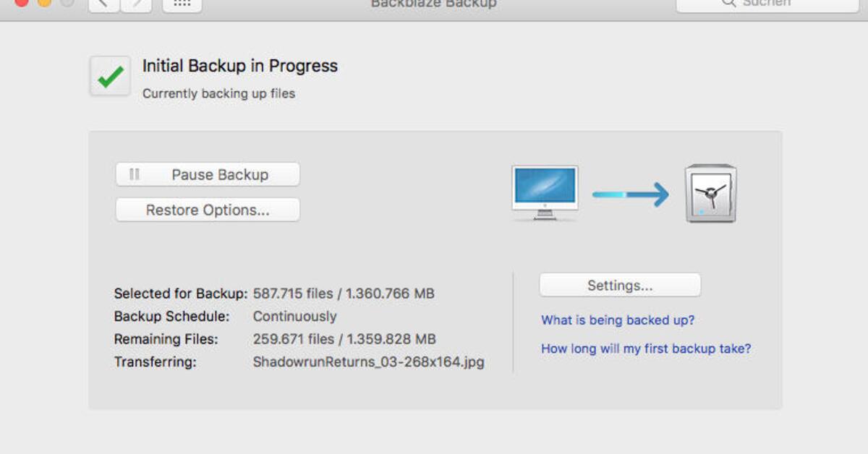Open Restore Options dialog
Screen dimensions: 868x454
tap(207, 210)
